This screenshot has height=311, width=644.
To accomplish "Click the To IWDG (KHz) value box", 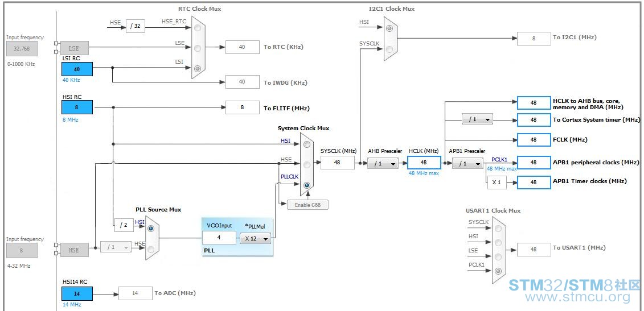I will tap(243, 82).
